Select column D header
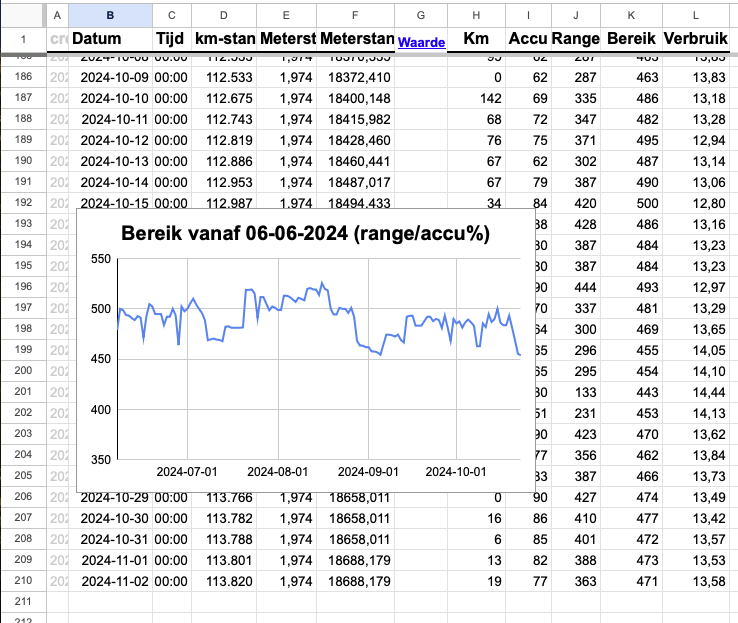 pyautogui.click(x=224, y=16)
